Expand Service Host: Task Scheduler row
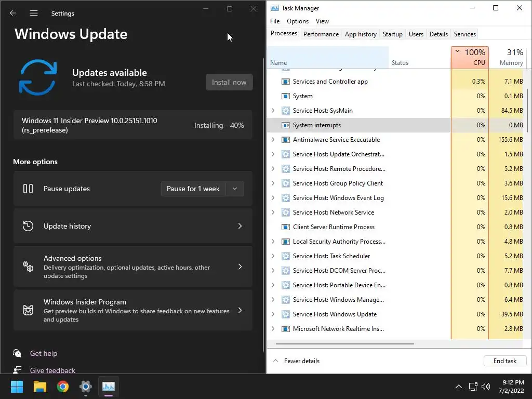Screen dimensions: 532x399 (x=273, y=256)
